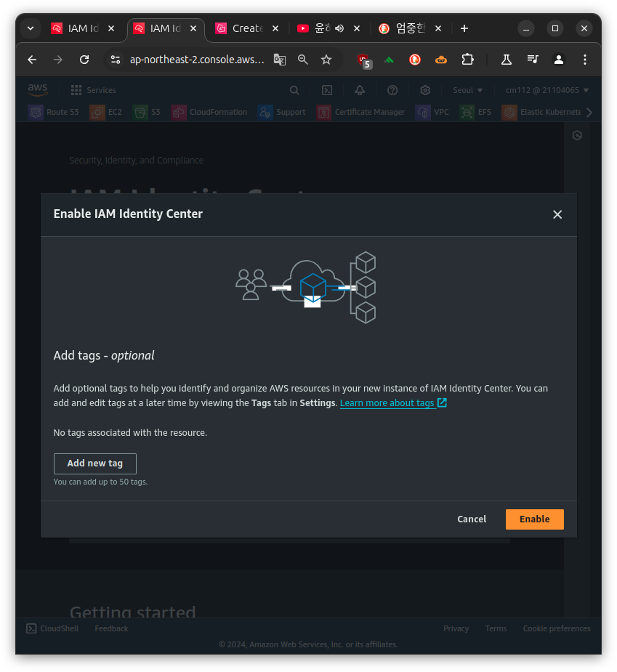Click the AWS logo
Viewport: 617px width, 672px height.
coord(38,89)
